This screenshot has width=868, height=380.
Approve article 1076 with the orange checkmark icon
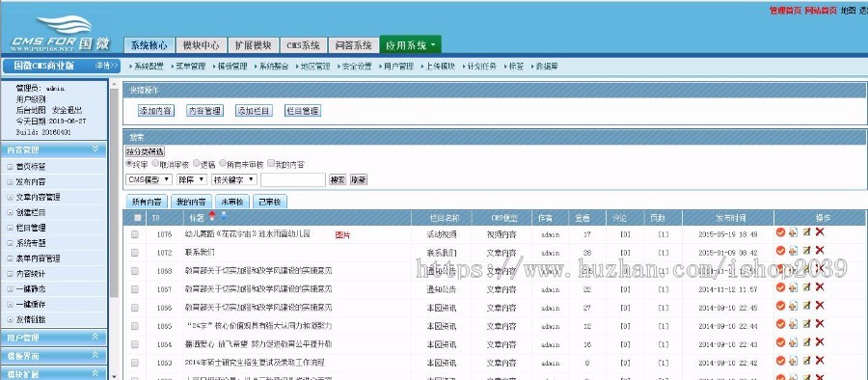coord(780,232)
